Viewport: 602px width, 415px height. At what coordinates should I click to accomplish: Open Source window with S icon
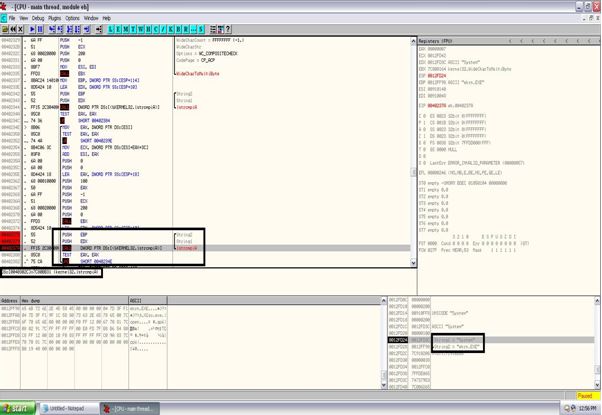coord(201,29)
